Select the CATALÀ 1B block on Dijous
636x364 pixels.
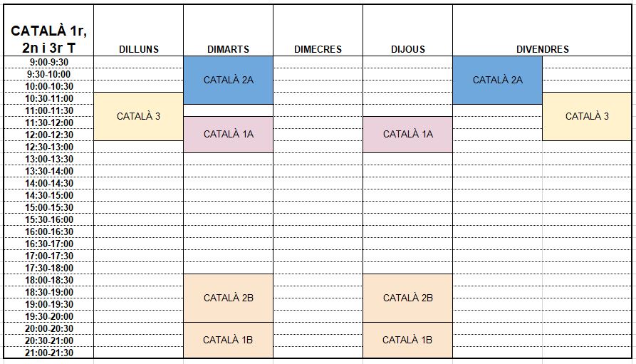[x=407, y=340]
